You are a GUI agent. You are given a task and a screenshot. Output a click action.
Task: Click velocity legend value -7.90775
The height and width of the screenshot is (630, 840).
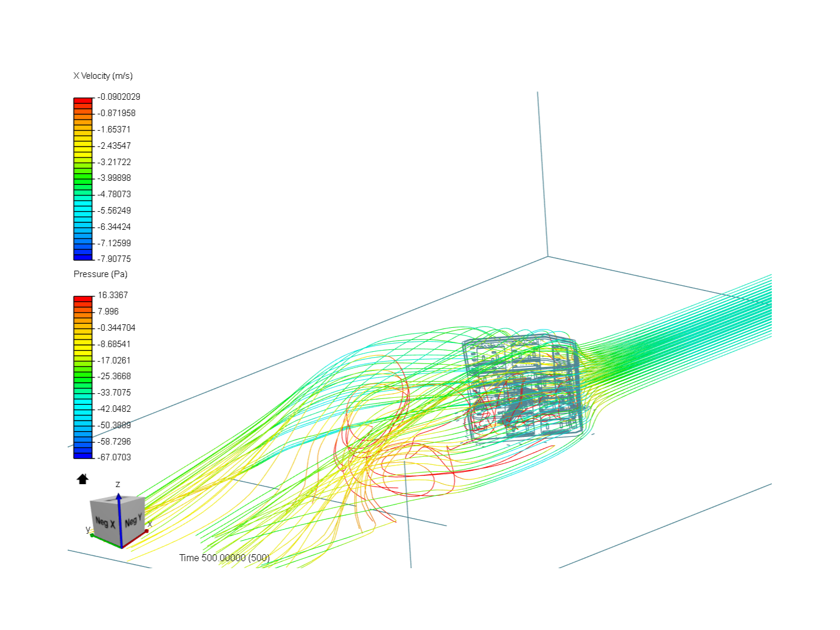coord(114,259)
